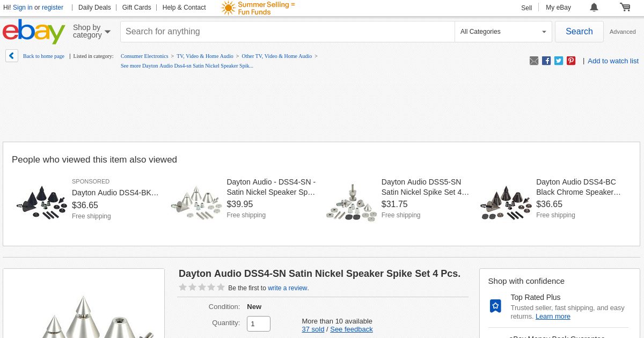Share this listing on Twitter
The width and height of the screenshot is (644, 338).
tap(559, 61)
